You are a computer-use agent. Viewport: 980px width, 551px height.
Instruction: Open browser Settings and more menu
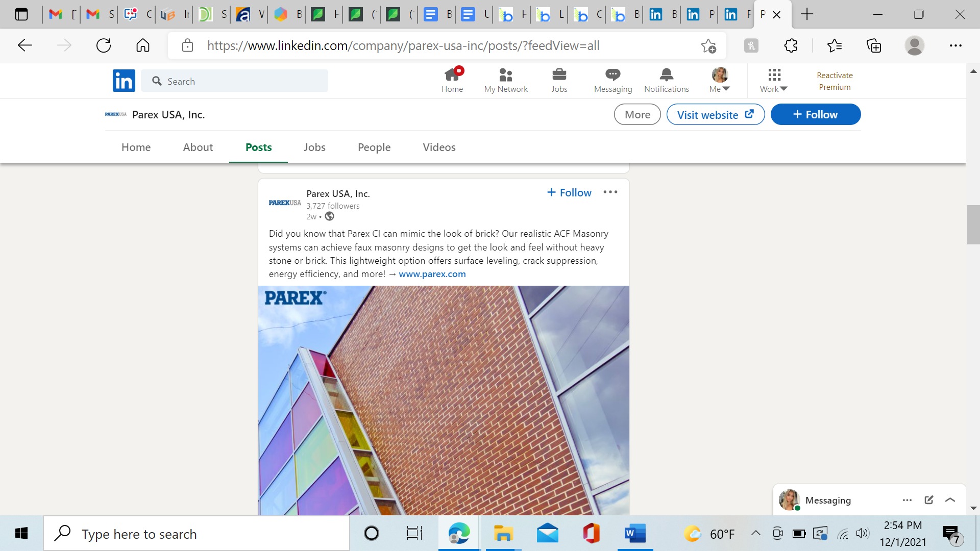[955, 45]
